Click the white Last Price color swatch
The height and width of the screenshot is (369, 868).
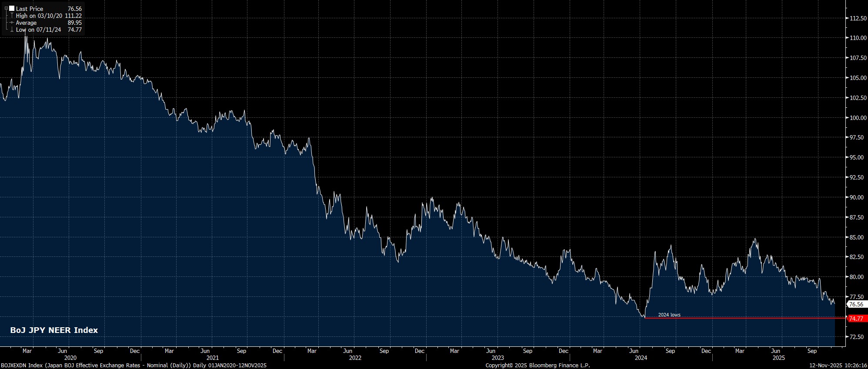coord(12,8)
